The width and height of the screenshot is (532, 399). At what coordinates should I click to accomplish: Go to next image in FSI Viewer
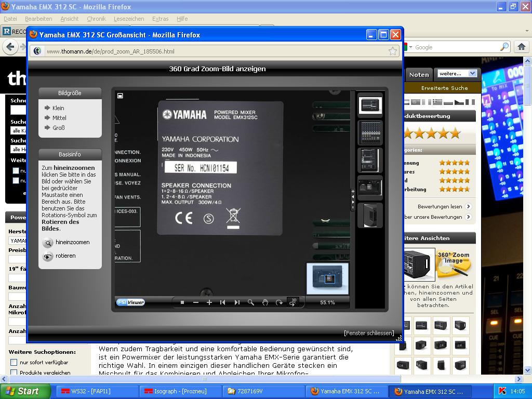(x=237, y=302)
